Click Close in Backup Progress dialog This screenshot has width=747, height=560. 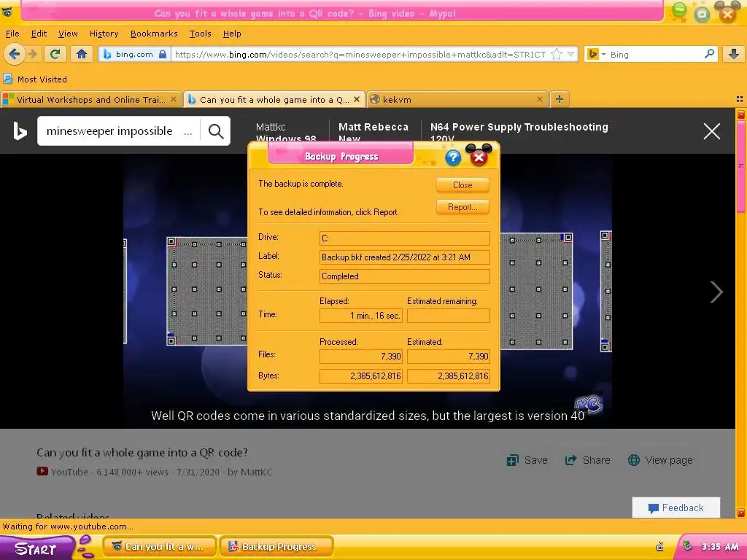462,185
